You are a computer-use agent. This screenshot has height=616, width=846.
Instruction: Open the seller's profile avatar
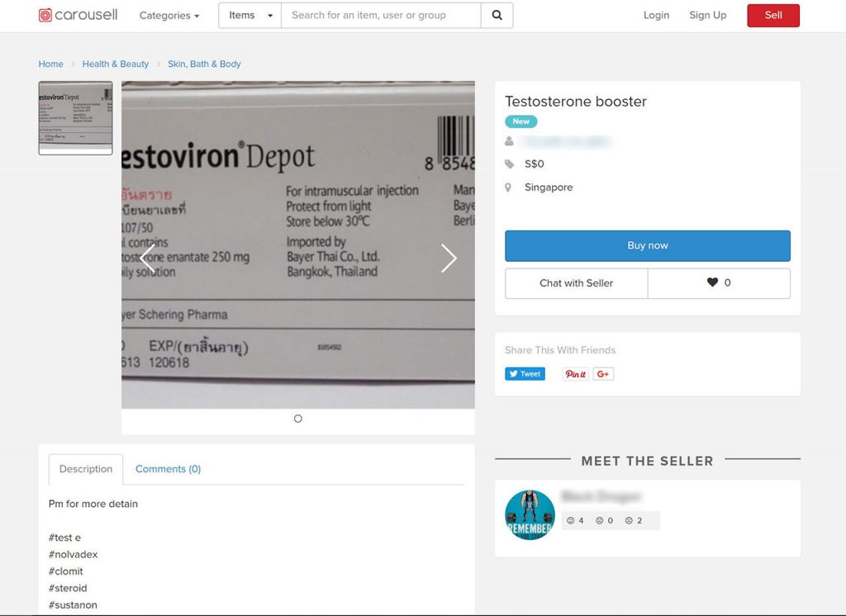pos(530,515)
